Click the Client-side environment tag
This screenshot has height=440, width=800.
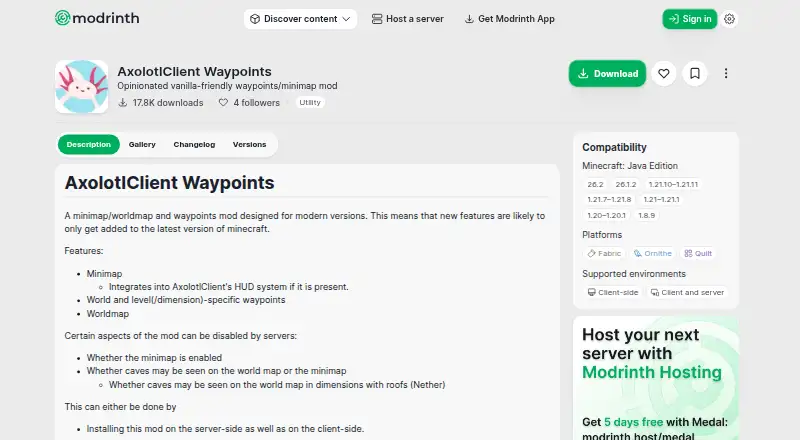pos(613,292)
